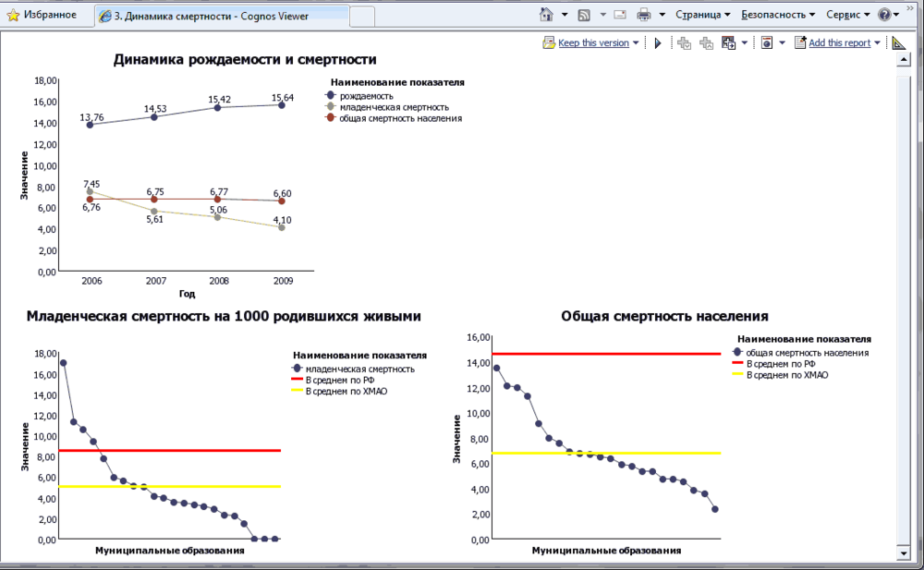Click the scrollbar up arrow

tap(904, 59)
